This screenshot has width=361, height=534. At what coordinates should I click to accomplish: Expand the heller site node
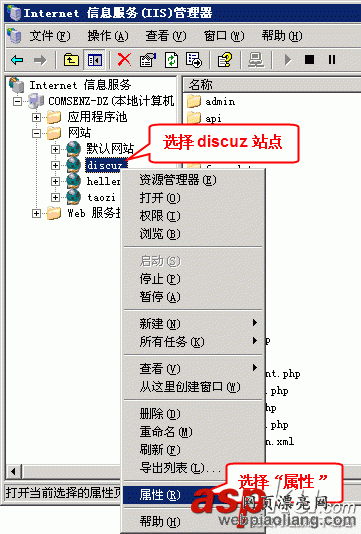(55, 181)
